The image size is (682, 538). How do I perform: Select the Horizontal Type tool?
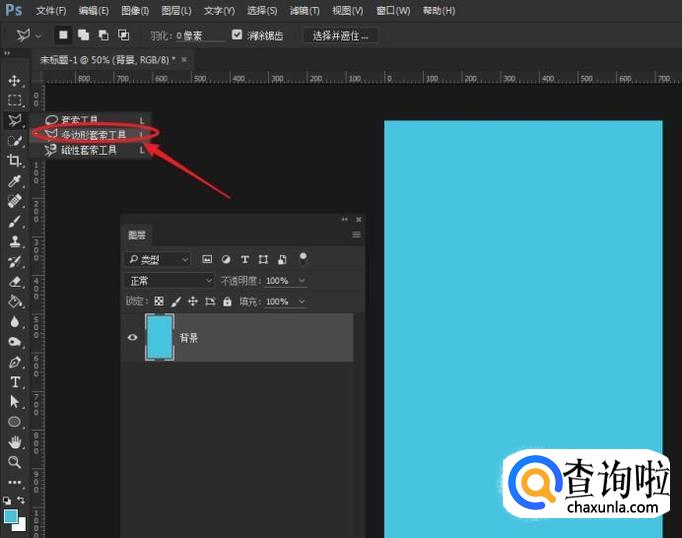[14, 381]
